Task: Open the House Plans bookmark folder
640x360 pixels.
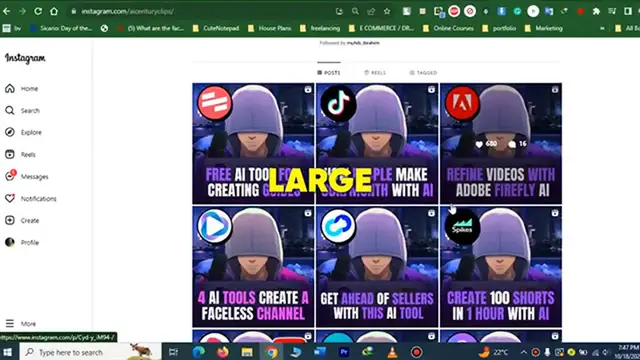Action: pyautogui.click(x=270, y=28)
